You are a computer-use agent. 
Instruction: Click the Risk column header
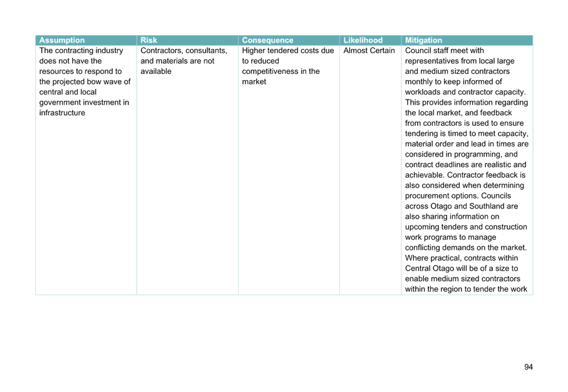pos(188,40)
